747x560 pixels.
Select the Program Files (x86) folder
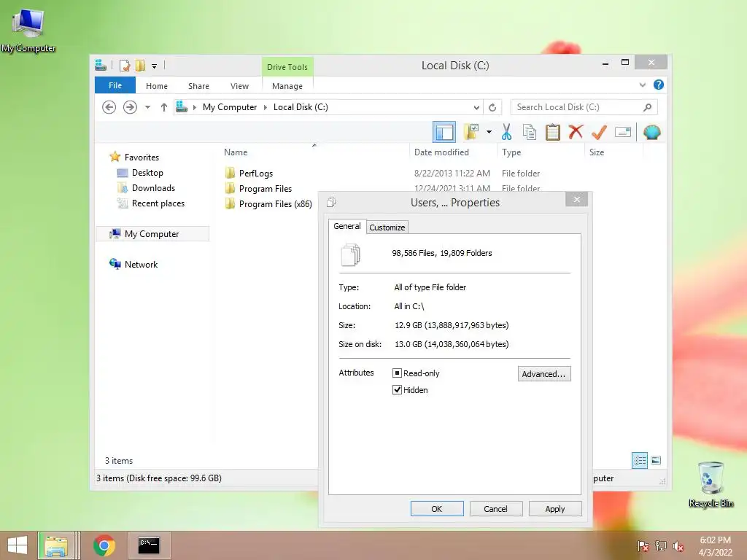tap(275, 204)
